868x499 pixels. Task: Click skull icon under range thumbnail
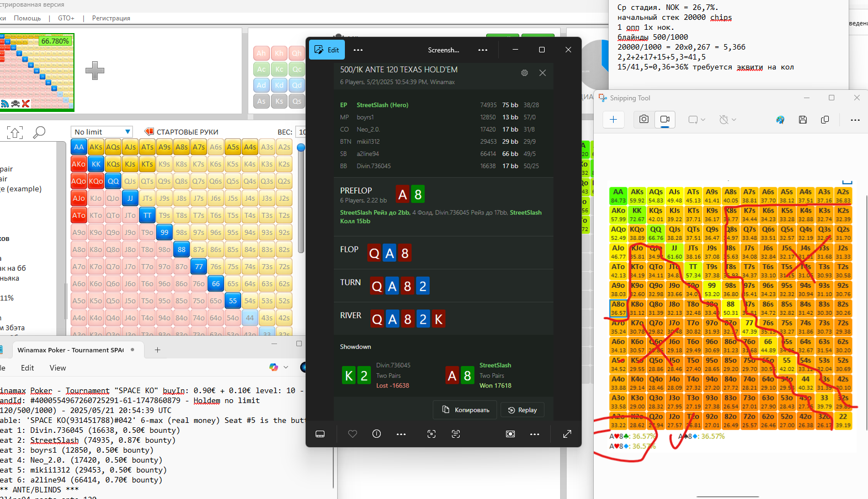click(x=15, y=104)
